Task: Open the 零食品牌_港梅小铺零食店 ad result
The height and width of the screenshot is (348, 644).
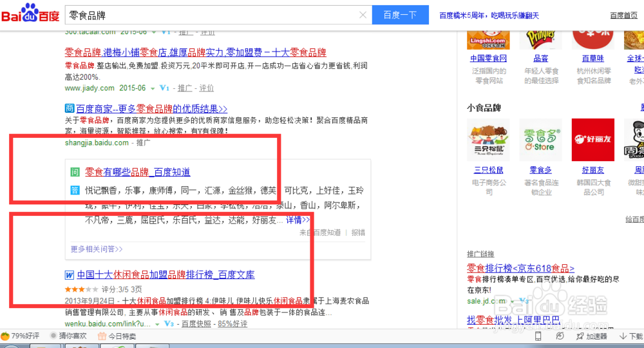Action: 196,53
